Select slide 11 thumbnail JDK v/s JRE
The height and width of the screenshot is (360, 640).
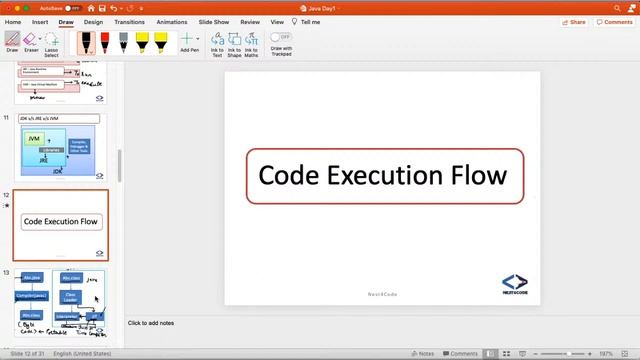click(x=60, y=147)
